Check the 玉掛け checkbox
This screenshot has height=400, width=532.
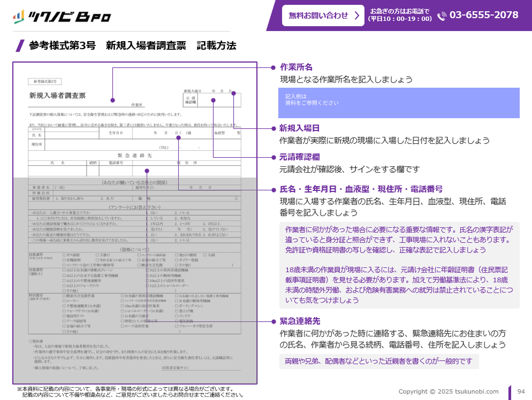[97, 255]
